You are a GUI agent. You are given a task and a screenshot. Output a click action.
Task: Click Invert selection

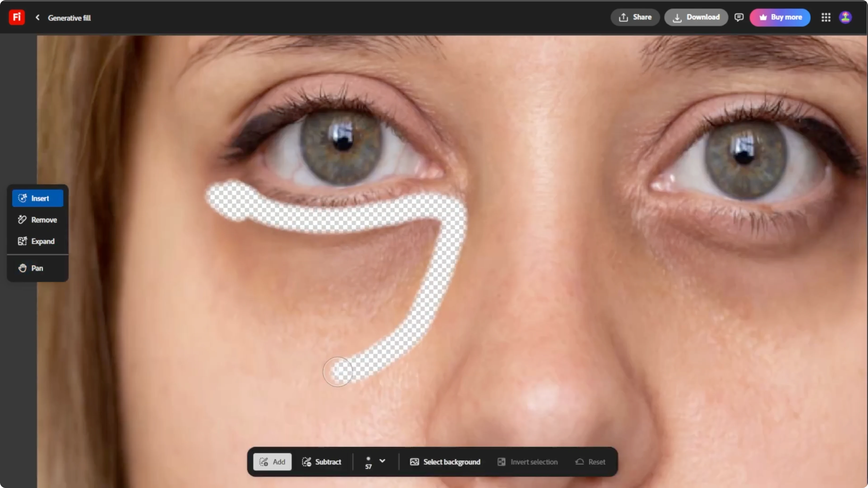pos(528,462)
